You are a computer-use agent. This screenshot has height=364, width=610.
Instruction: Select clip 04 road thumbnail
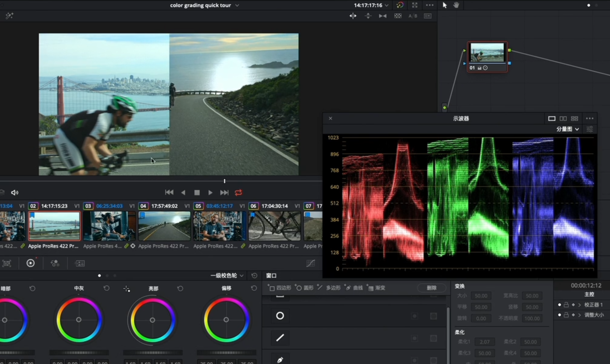pyautogui.click(x=164, y=226)
